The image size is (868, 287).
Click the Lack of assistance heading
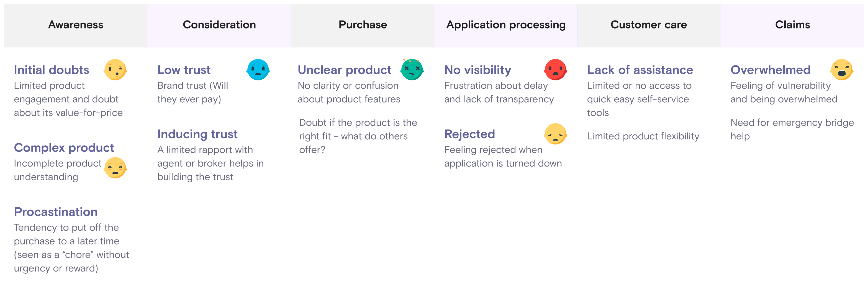pos(640,70)
